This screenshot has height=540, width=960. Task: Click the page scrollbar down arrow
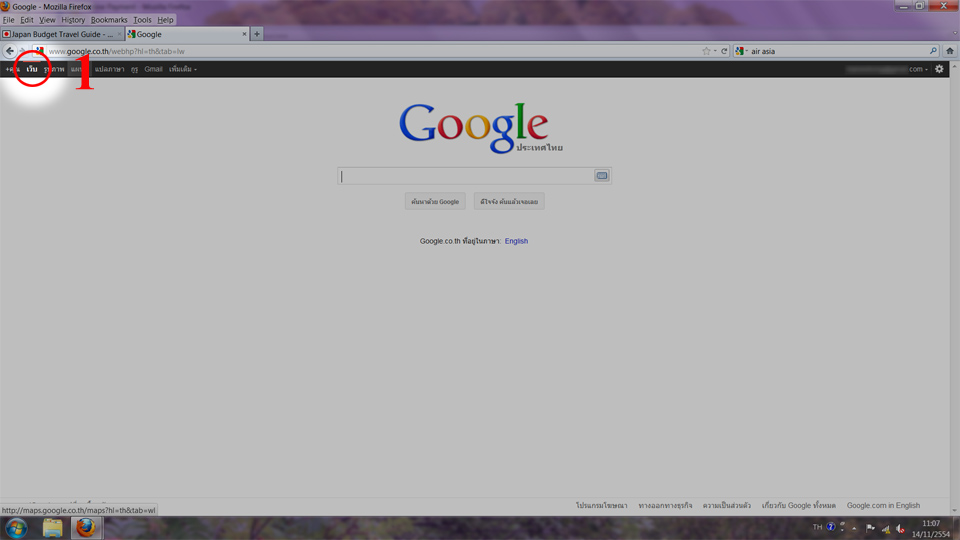click(954, 511)
